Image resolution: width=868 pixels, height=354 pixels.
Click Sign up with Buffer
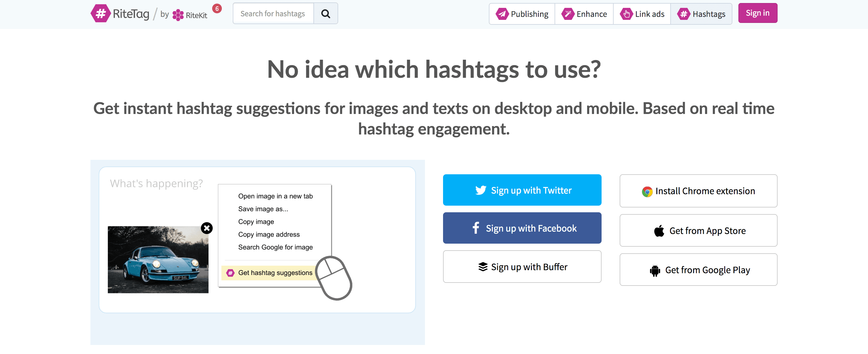[522, 267]
